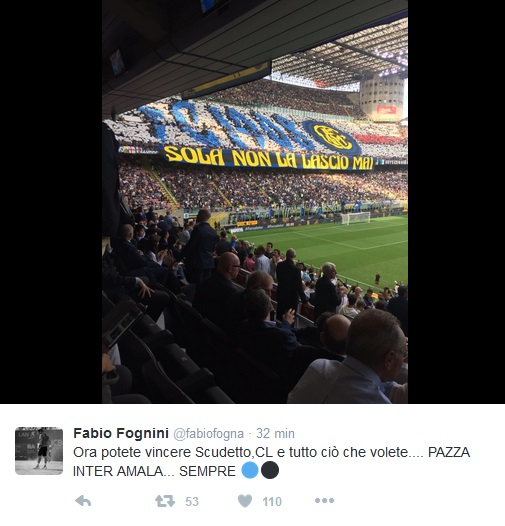Open Fabio Fognini's profile avatar

click(39, 451)
